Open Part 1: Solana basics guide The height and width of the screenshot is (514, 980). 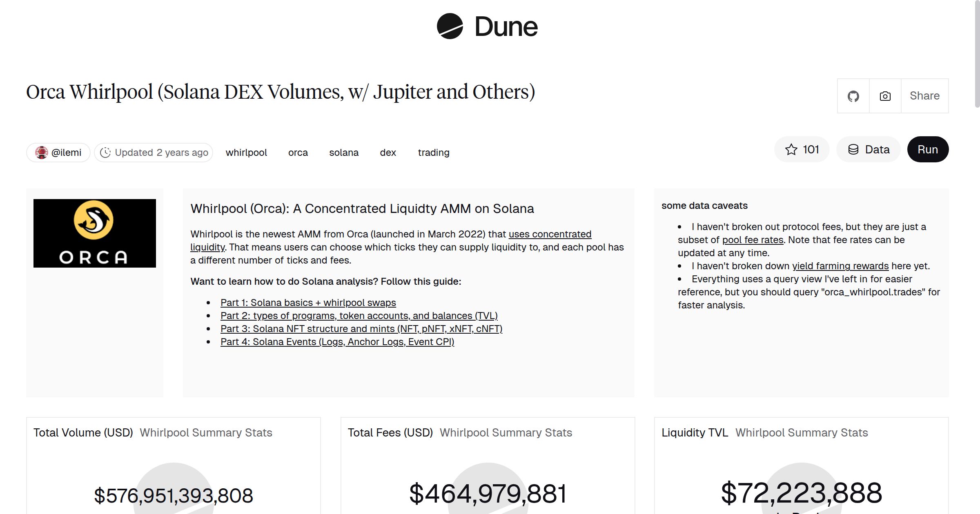tap(308, 303)
